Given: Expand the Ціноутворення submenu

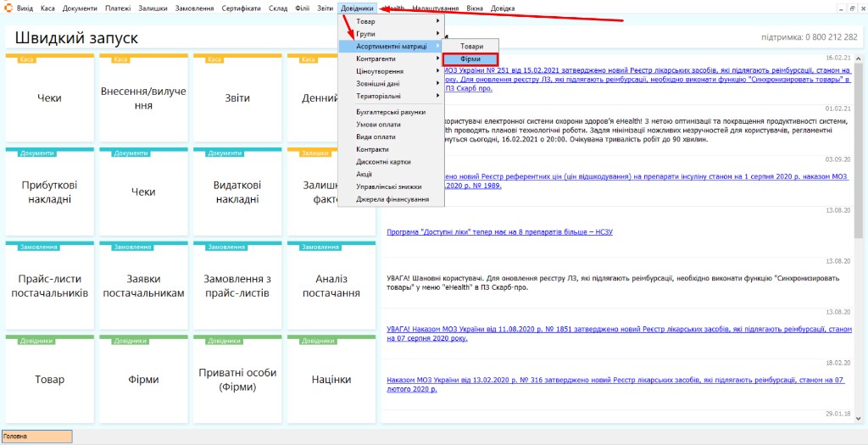Looking at the screenshot, I should 391,71.
